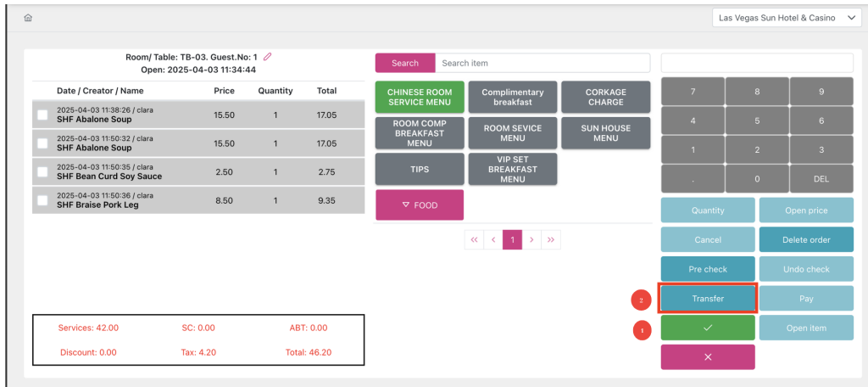Open the VIP Set Breakfast Menu
Image resolution: width=868 pixels, height=387 pixels.
512,169
